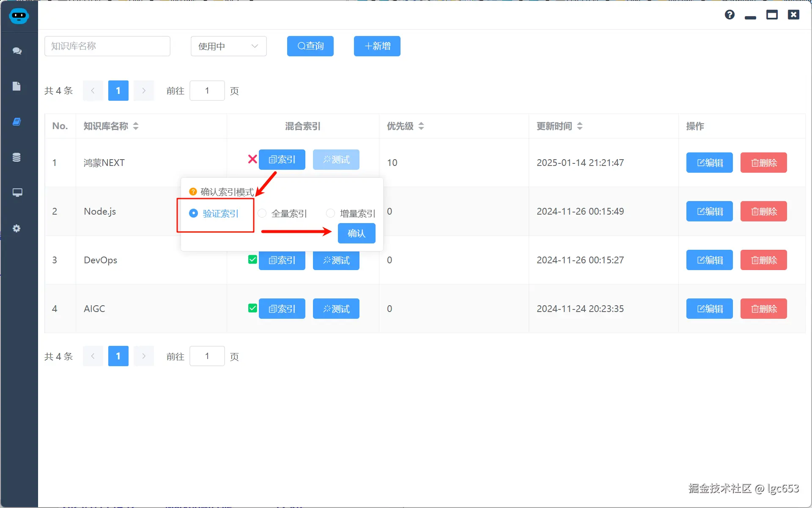Sort by 知识库名称 column arrows
812x508 pixels.
tap(136, 126)
